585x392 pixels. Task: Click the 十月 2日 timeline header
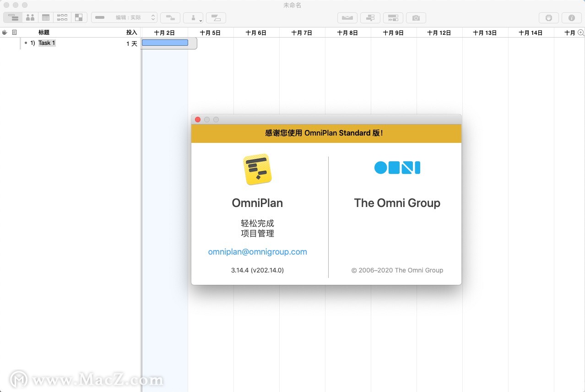click(x=165, y=33)
